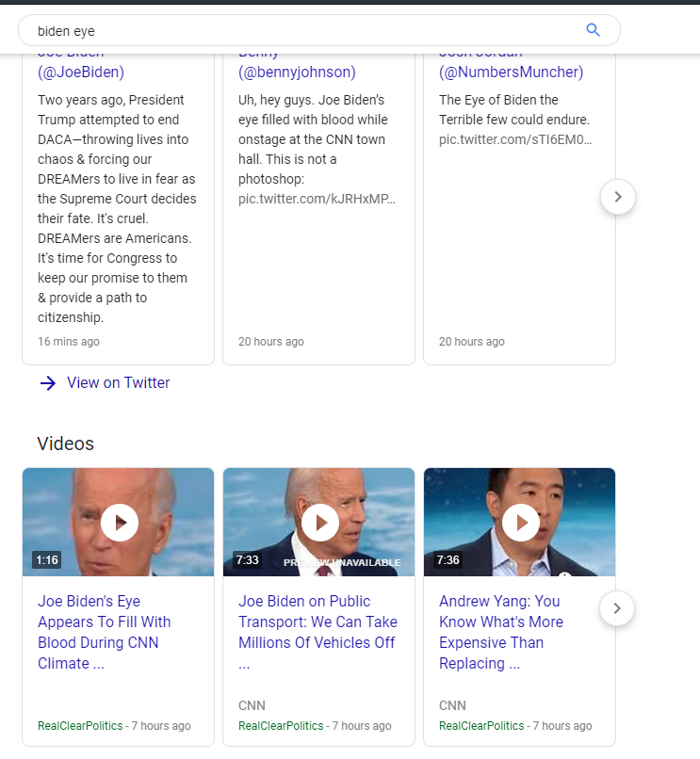Click the View on Twitter link
This screenshot has width=700, height=759.
click(118, 382)
